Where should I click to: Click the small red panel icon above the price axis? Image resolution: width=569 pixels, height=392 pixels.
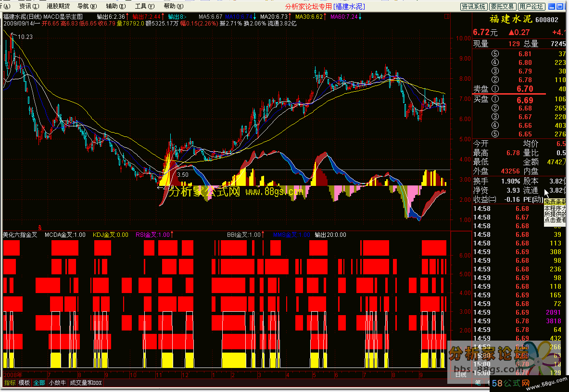(x=447, y=16)
